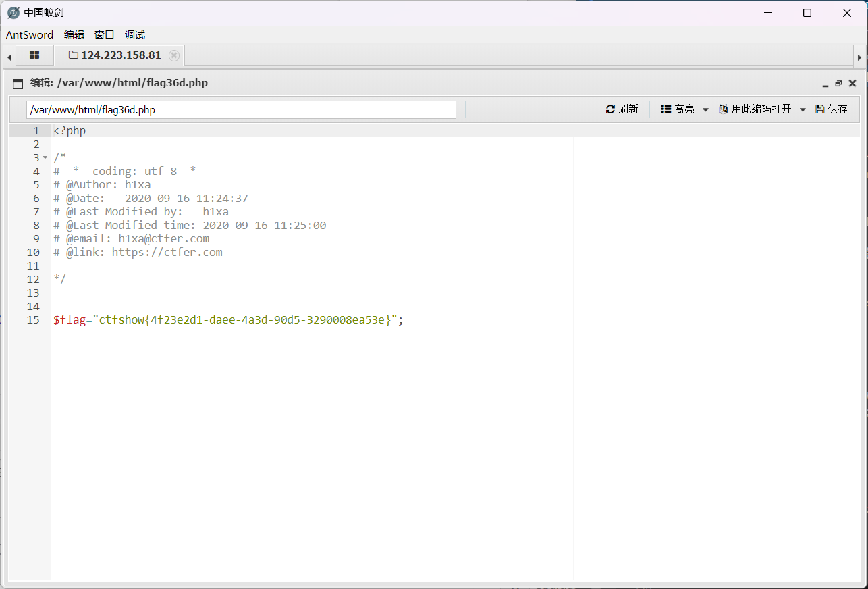Expand the highlight (高亮) mode dropdown
This screenshot has height=589, width=868.
[x=705, y=109]
